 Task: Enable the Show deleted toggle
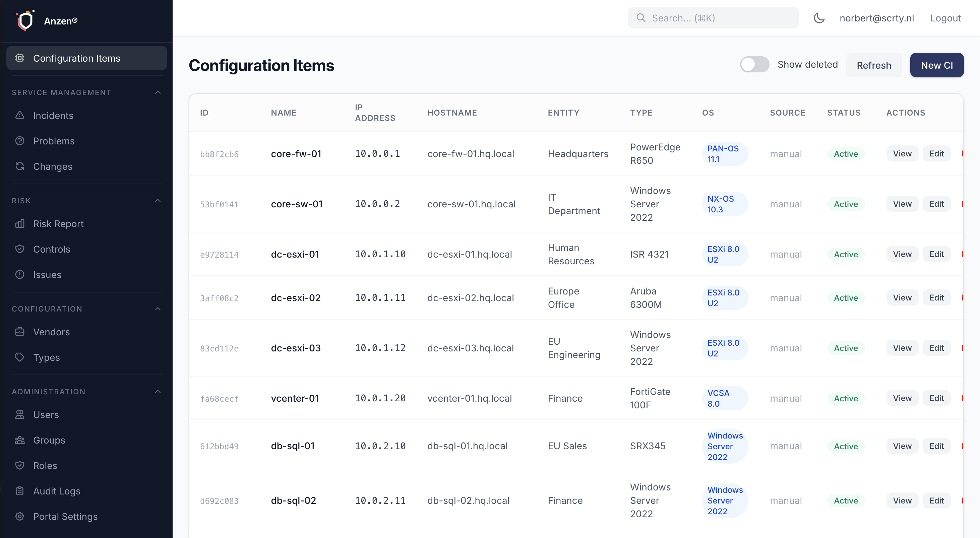(754, 65)
